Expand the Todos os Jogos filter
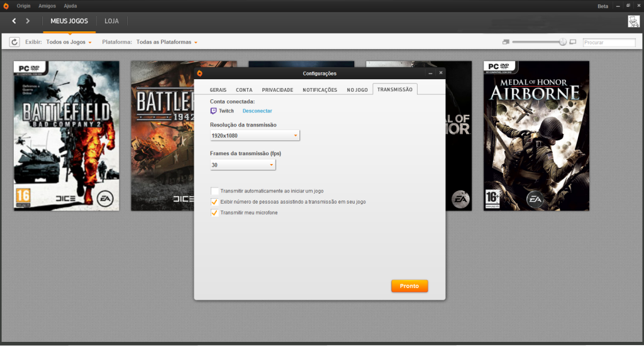The image size is (644, 362). pyautogui.click(x=69, y=42)
